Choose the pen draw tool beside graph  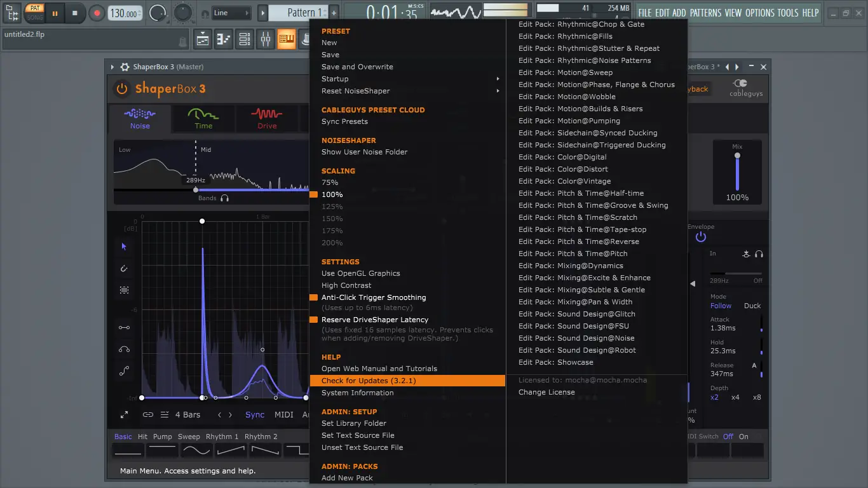pyautogui.click(x=124, y=269)
